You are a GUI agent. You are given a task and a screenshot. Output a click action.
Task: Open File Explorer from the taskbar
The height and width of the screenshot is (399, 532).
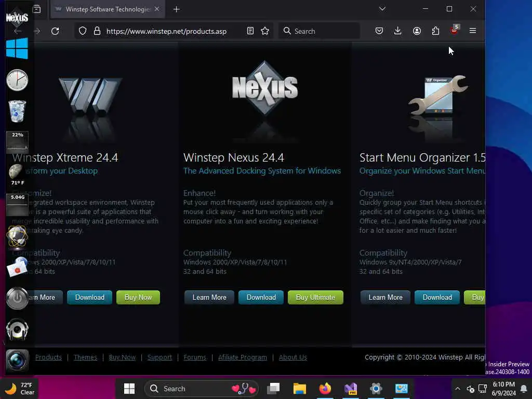tap(300, 389)
